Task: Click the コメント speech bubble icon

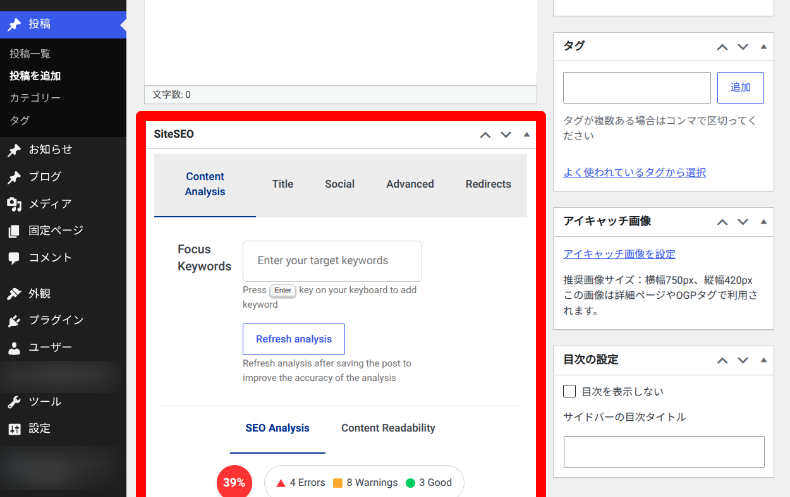Action: (x=14, y=258)
